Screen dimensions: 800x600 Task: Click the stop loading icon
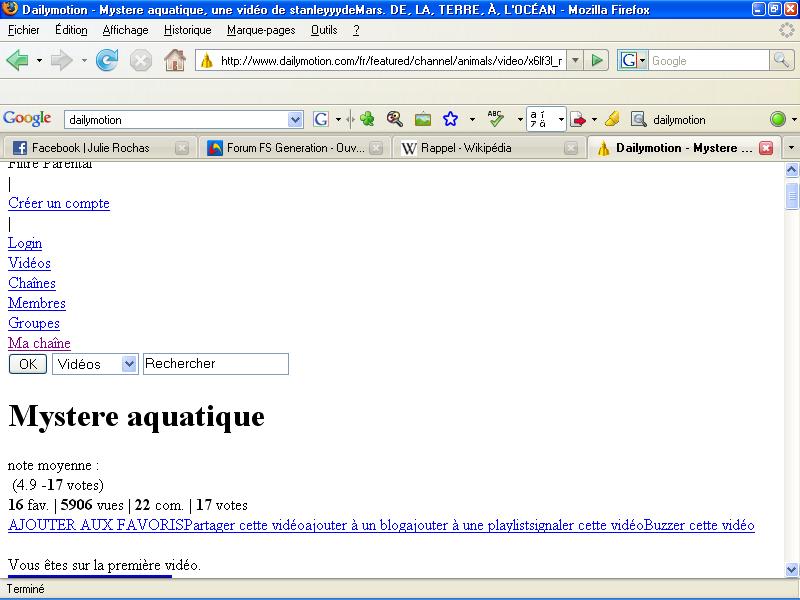140,61
